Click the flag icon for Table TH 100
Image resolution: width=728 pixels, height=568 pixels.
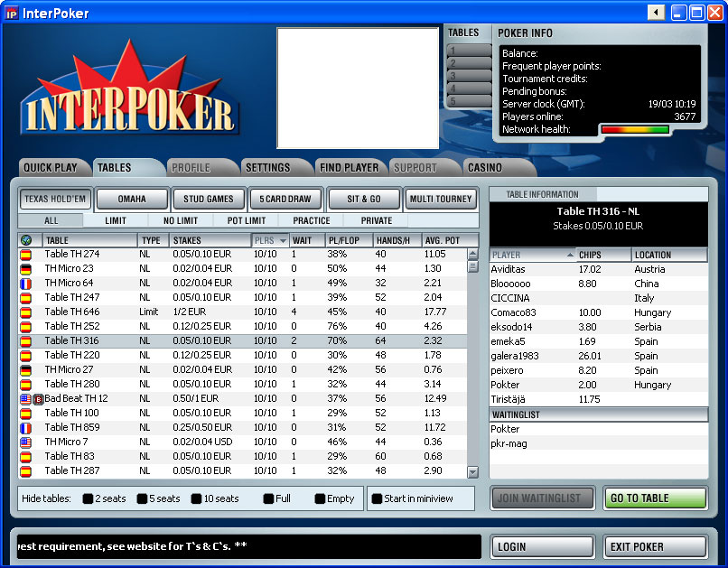click(26, 413)
